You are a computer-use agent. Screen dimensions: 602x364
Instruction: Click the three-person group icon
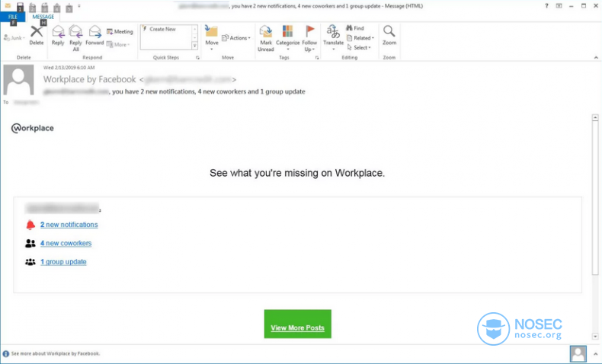tap(30, 262)
